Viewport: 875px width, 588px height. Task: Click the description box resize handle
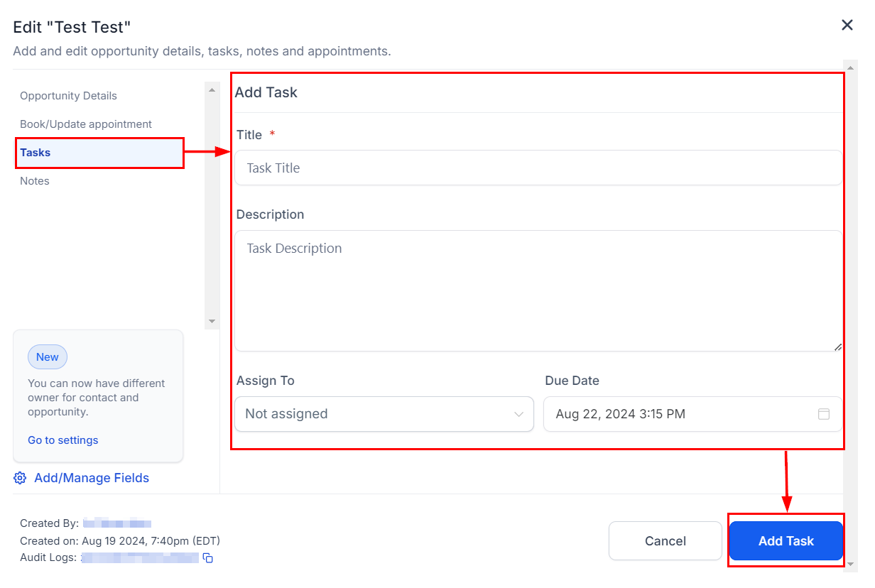pos(838,347)
